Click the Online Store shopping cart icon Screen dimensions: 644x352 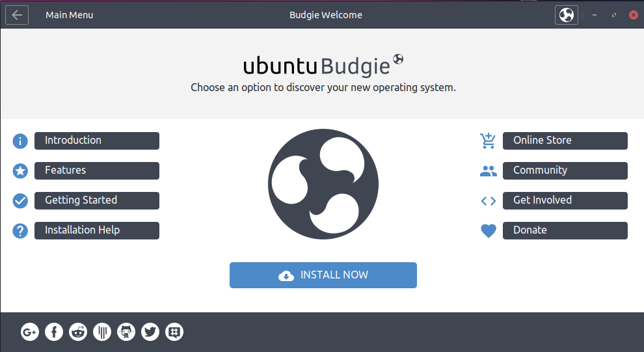[x=488, y=141]
